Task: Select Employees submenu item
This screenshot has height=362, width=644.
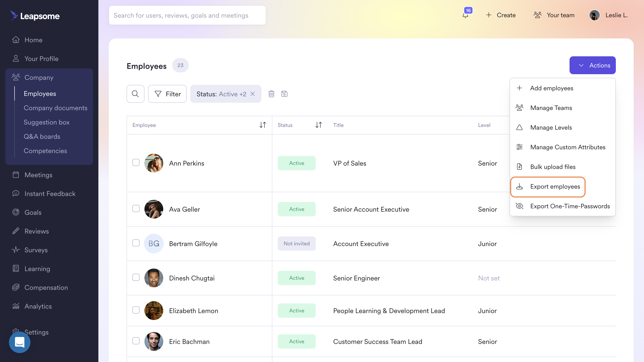Action: (40, 94)
